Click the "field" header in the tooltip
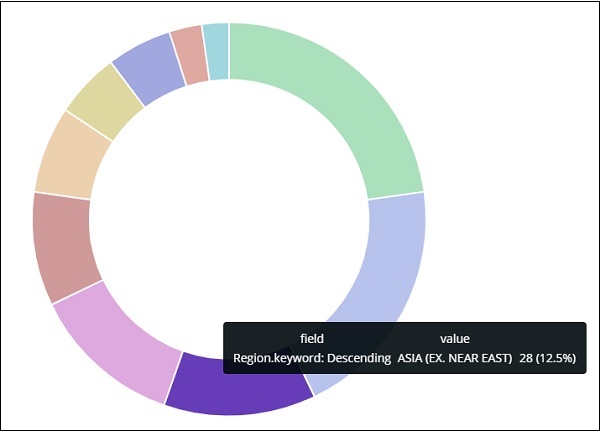 312,339
